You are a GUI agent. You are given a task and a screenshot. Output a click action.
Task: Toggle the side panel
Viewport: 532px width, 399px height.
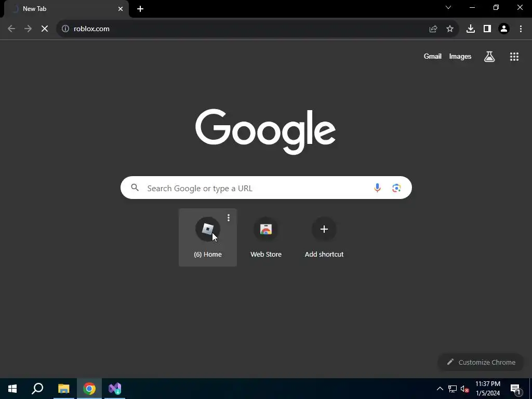point(487,29)
